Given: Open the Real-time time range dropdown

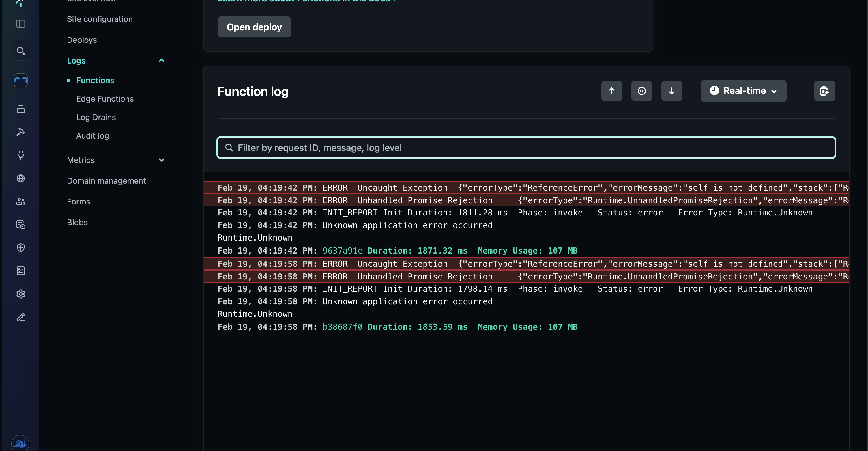Looking at the screenshot, I should pyautogui.click(x=743, y=91).
